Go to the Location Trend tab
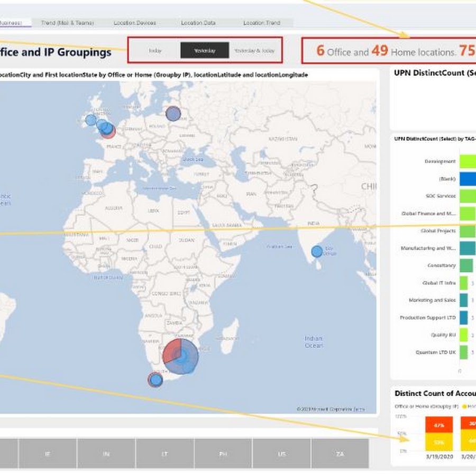Screen dimensions: 476x476 [262, 23]
